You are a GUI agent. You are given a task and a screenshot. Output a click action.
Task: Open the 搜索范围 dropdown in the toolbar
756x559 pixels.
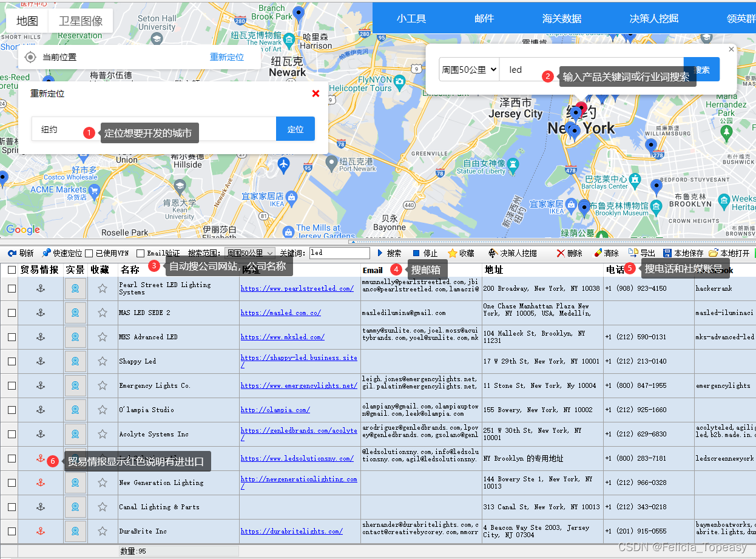pos(250,253)
